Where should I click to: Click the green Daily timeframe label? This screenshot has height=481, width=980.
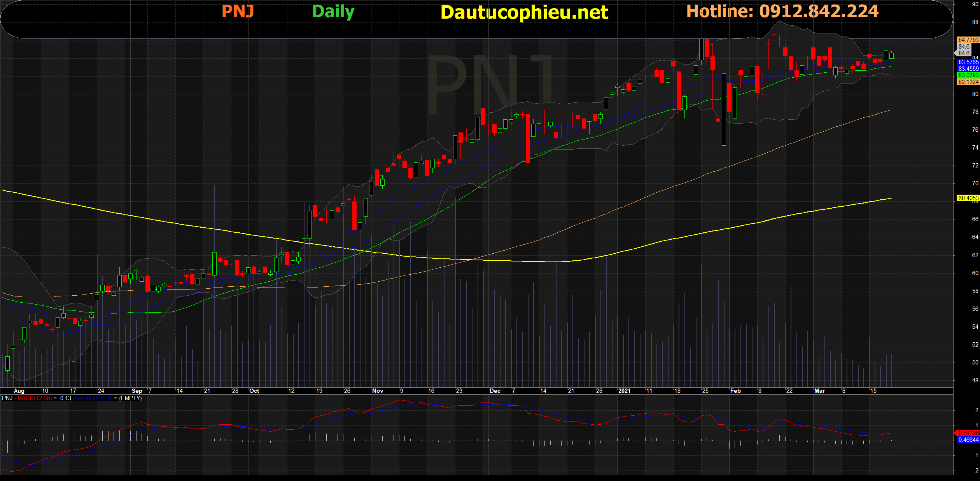333,12
